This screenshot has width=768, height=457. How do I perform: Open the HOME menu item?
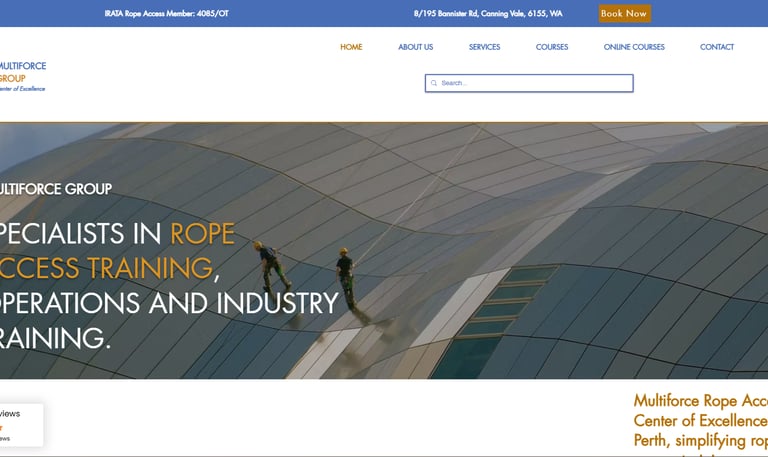(351, 47)
